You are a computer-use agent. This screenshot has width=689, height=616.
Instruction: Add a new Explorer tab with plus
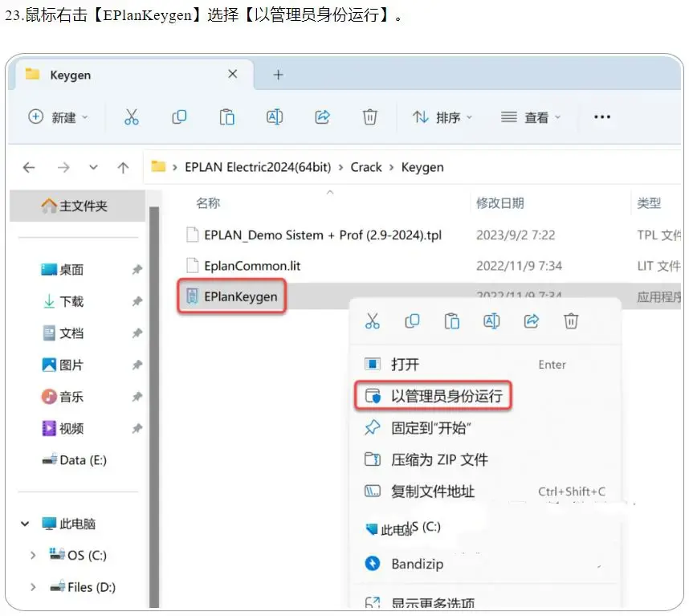click(x=278, y=75)
